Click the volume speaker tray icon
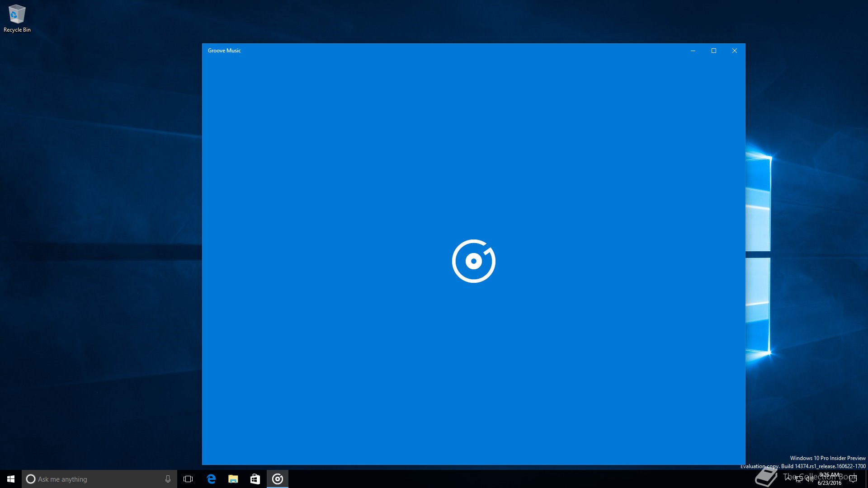Image resolution: width=868 pixels, height=488 pixels. (x=809, y=479)
